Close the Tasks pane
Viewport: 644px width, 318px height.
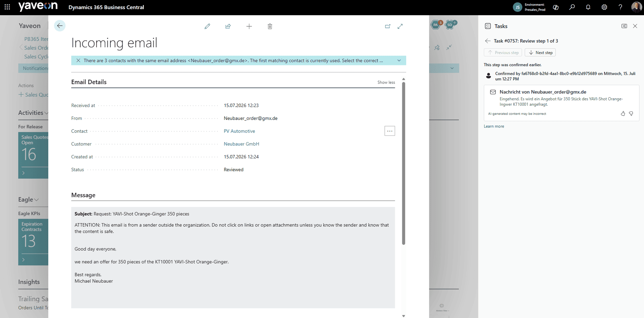[x=635, y=26]
